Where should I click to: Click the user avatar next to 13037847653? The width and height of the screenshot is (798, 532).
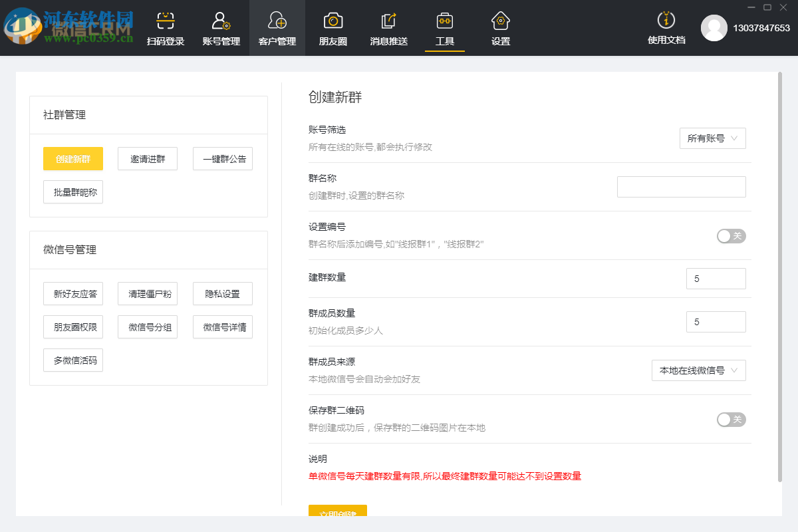point(715,29)
